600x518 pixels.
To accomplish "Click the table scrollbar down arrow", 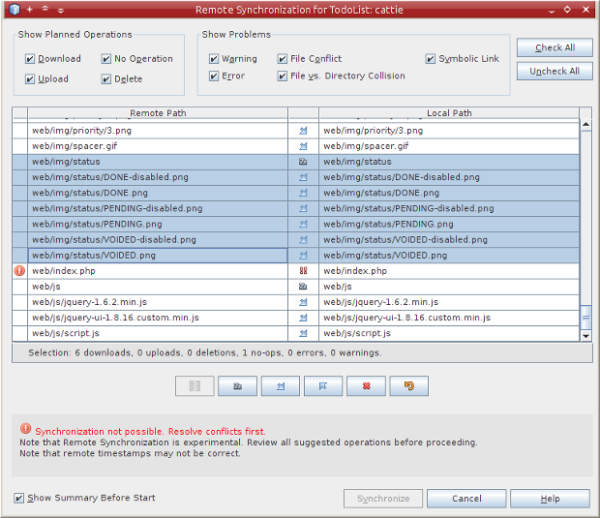I will [x=586, y=336].
